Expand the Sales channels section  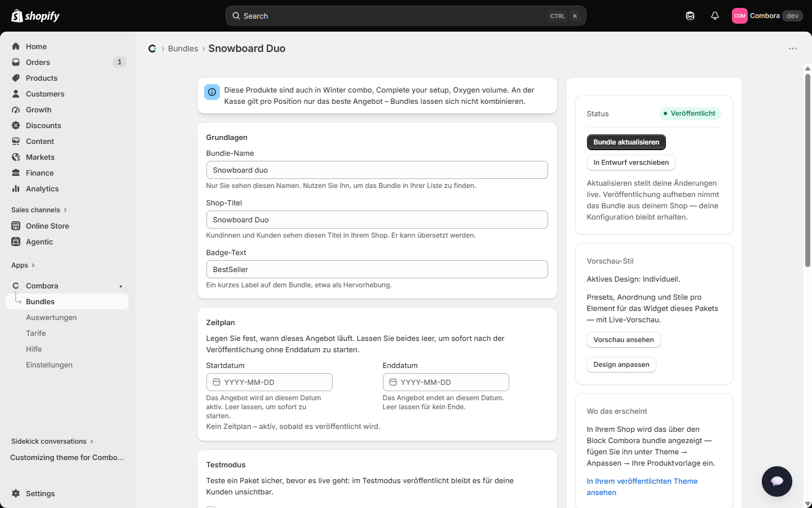(x=39, y=210)
